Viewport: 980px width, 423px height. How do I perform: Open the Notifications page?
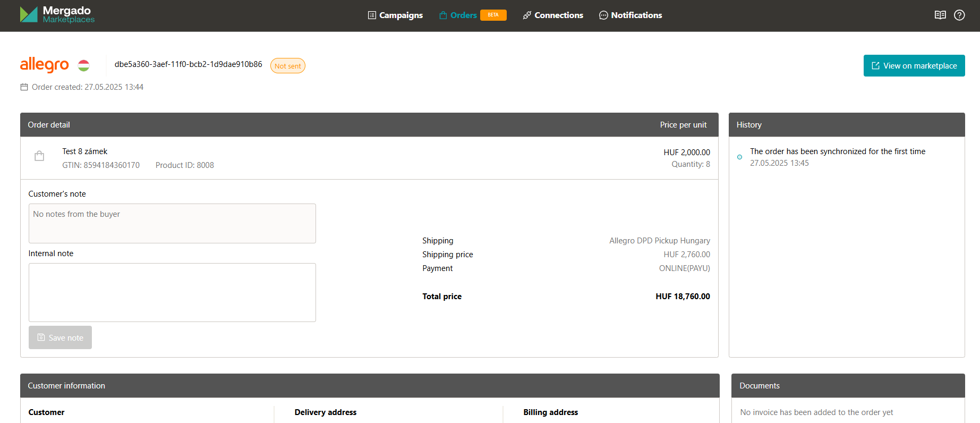[630, 15]
